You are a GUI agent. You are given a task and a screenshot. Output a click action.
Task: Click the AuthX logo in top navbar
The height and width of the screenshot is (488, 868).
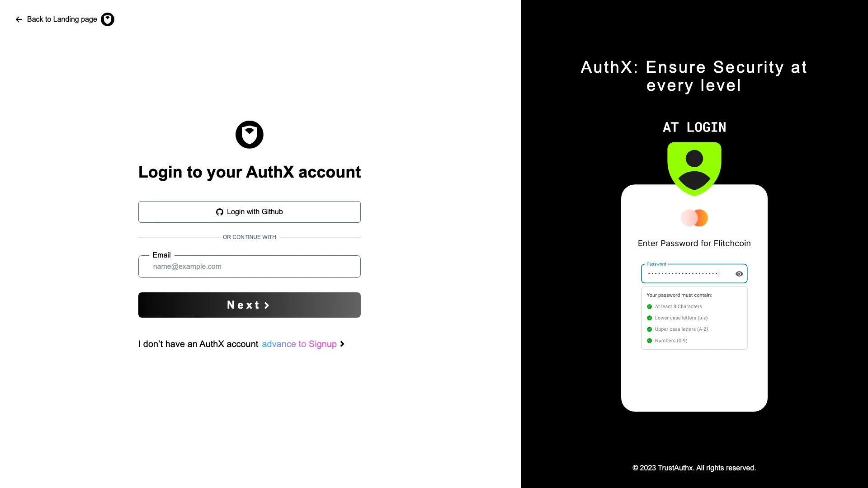108,19
